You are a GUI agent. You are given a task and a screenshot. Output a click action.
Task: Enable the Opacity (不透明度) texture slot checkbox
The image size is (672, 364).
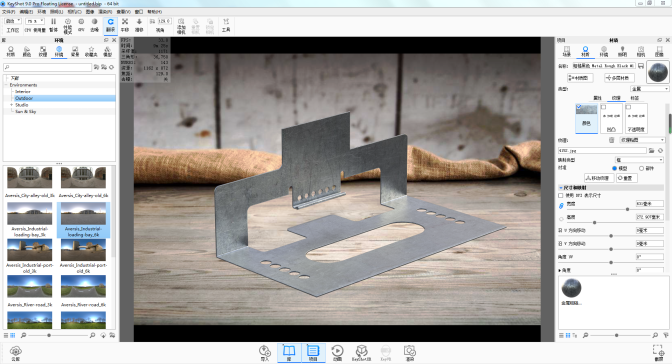(x=628, y=107)
